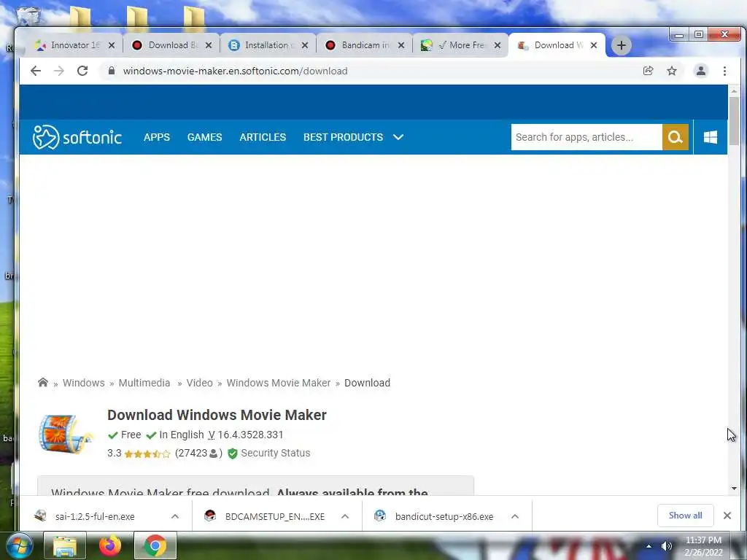The height and width of the screenshot is (560, 747).
Task: Open BEST PRODUCTS menu item
Action: pyautogui.click(x=343, y=137)
